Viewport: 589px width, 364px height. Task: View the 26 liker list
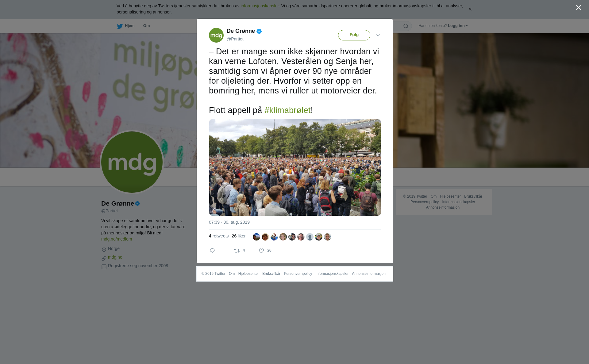pyautogui.click(x=239, y=236)
